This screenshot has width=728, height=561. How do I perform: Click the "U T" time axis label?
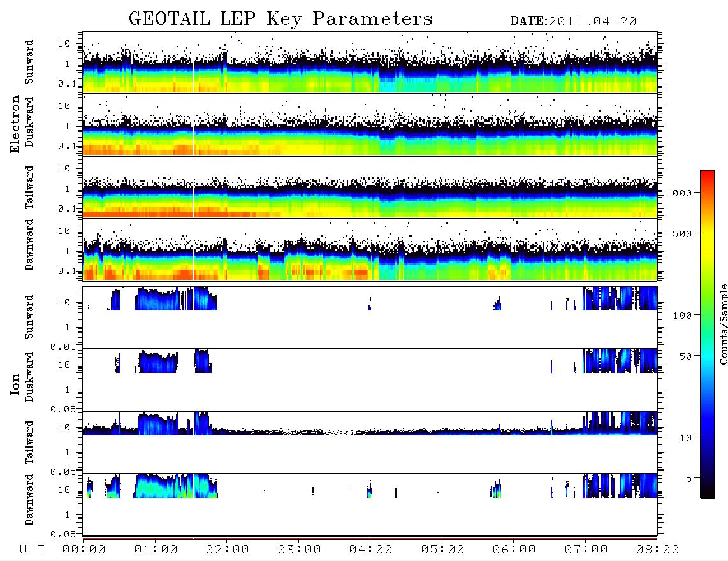tap(32, 550)
